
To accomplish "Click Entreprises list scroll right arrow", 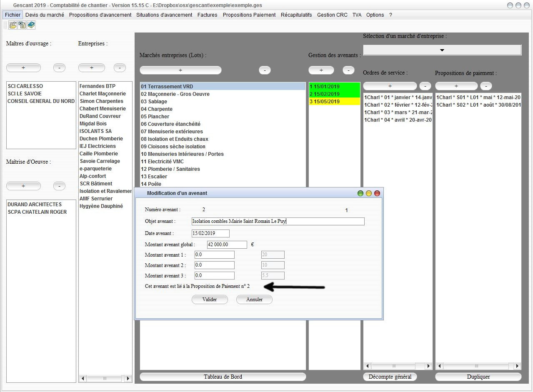I will coord(128,379).
